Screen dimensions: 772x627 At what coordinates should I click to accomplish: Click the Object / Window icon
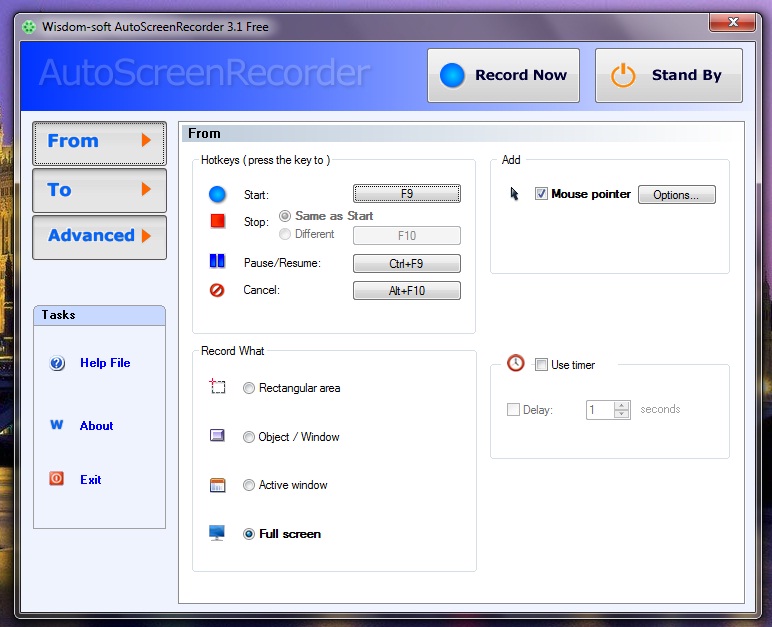tap(217, 435)
